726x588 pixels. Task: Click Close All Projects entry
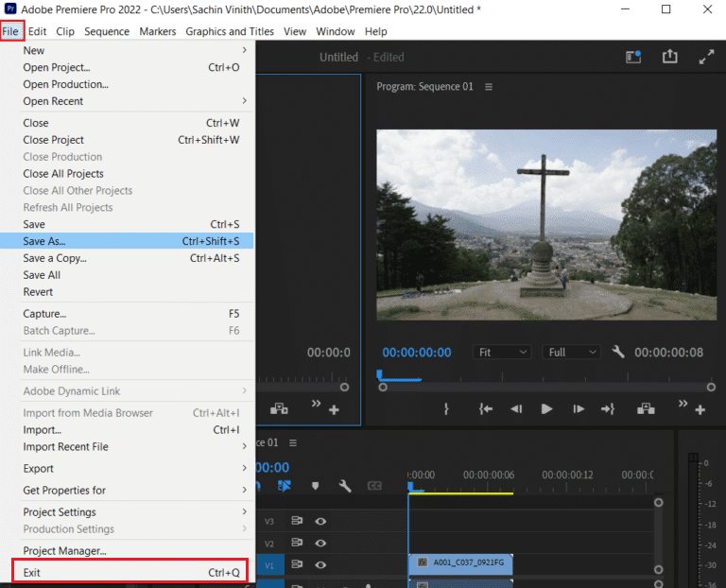(128, 174)
